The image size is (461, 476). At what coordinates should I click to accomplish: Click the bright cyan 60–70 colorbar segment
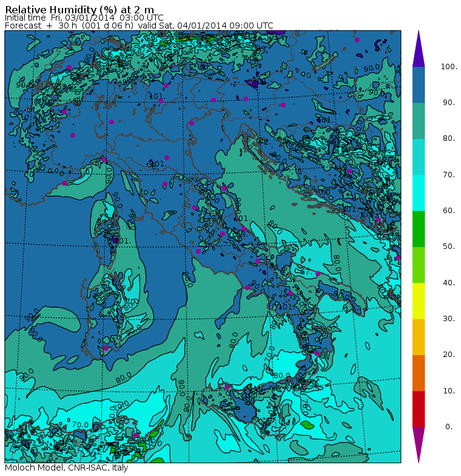point(419,193)
